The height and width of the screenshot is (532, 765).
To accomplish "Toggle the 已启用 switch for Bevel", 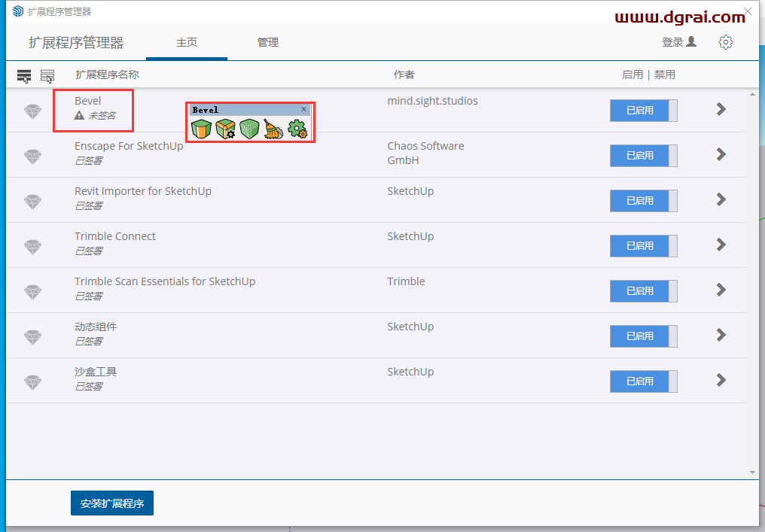I will click(x=644, y=110).
